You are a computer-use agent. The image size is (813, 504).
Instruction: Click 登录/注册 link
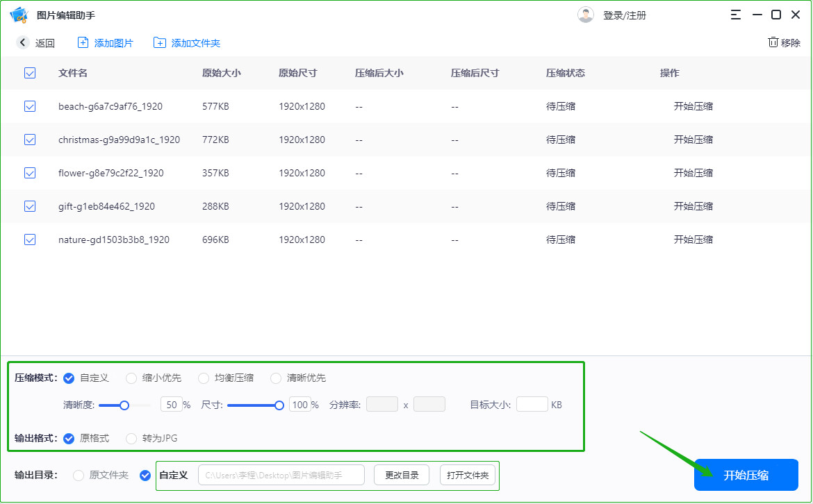pyautogui.click(x=624, y=15)
